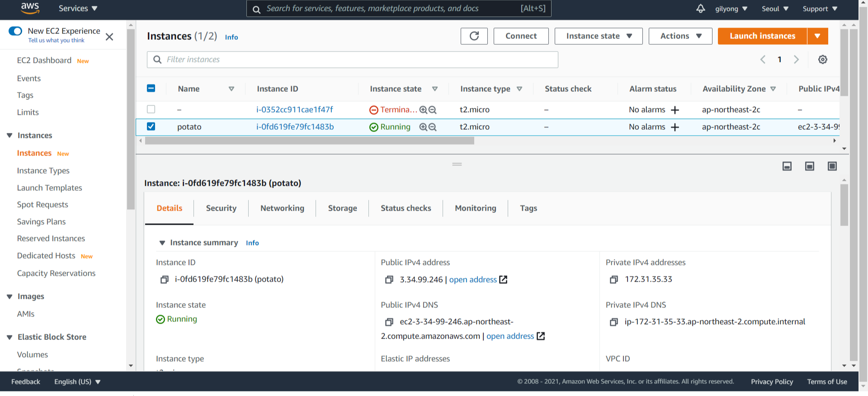
Task: Copy Private IPv4 DNS value
Action: click(x=614, y=322)
